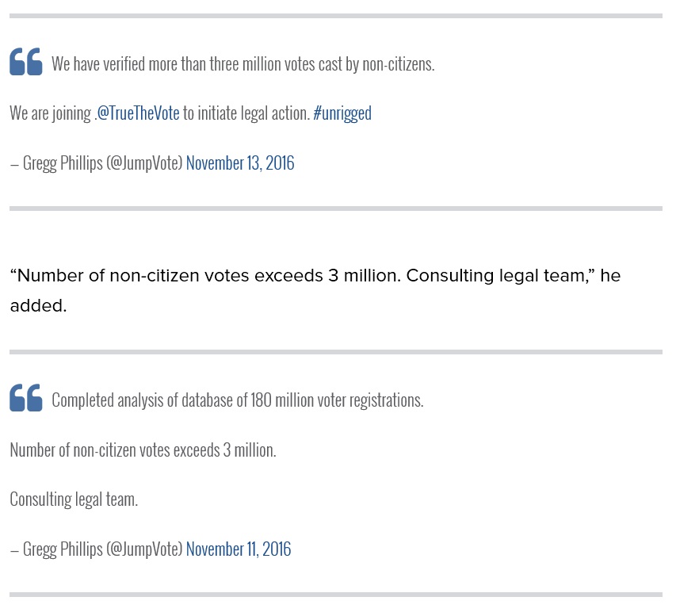Viewport: 676px width, 616px height.
Task: Click the blue quote icon beside "Completed analysis"
Action: [26, 398]
